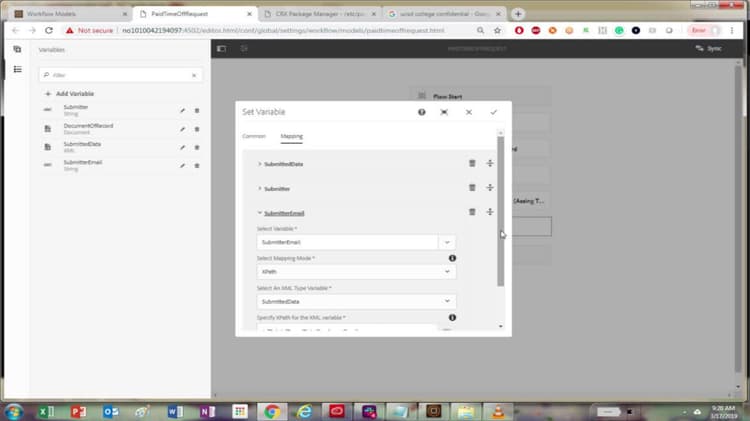Delete the SubmitterEmail mapping
Screen dimensions: 750x421
coord(472,211)
